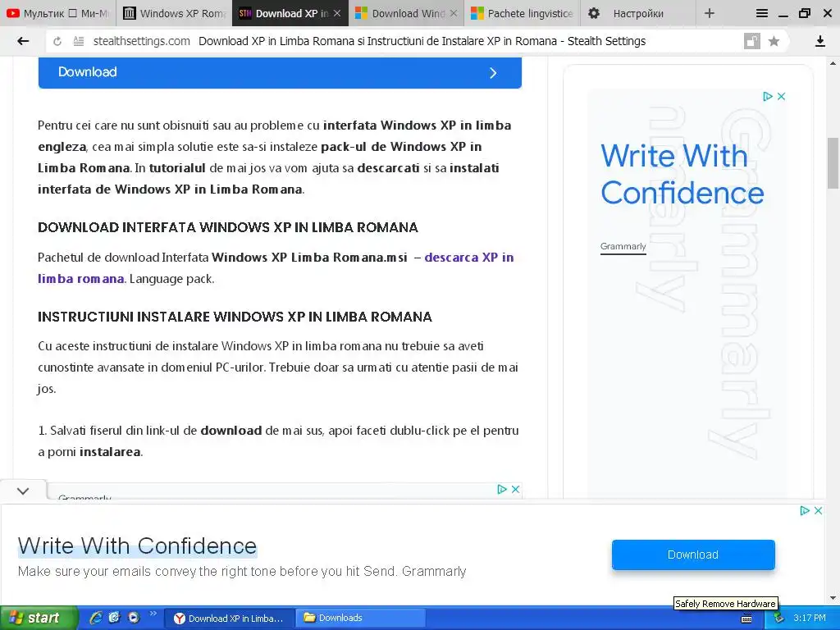This screenshot has height=630, width=840.
Task: Switch to Download Wind Microsoft tab
Action: (406, 13)
